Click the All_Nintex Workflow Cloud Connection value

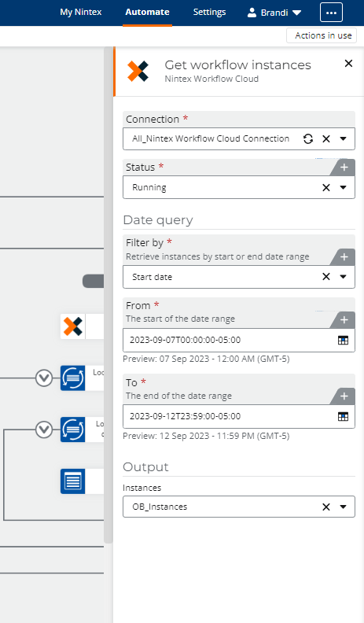click(x=211, y=138)
